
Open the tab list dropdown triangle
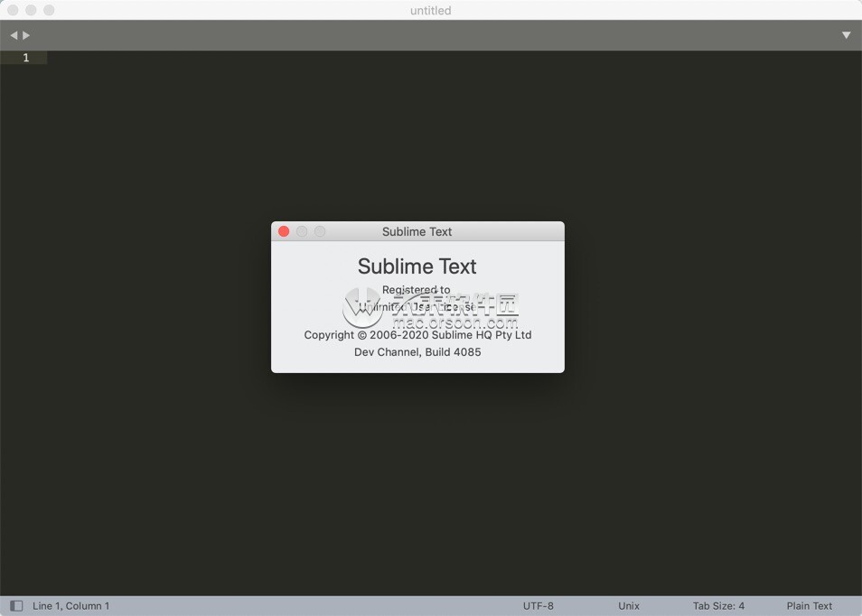tap(846, 35)
